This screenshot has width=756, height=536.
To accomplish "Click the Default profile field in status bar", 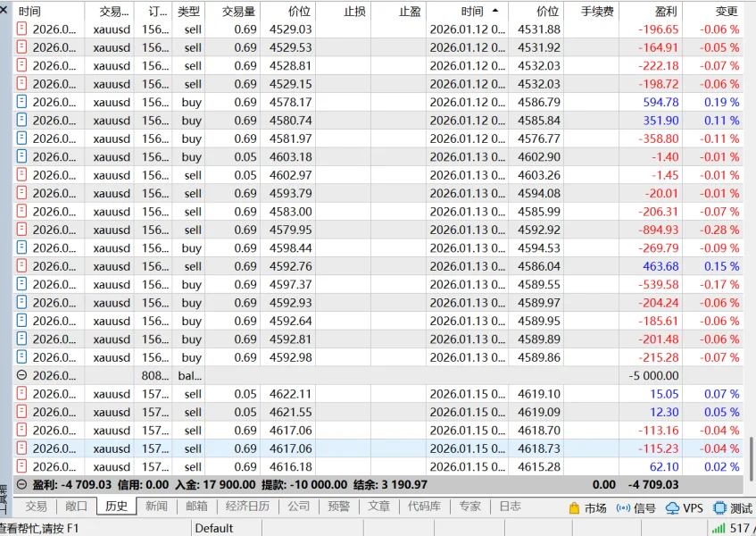I will (x=227, y=528).
